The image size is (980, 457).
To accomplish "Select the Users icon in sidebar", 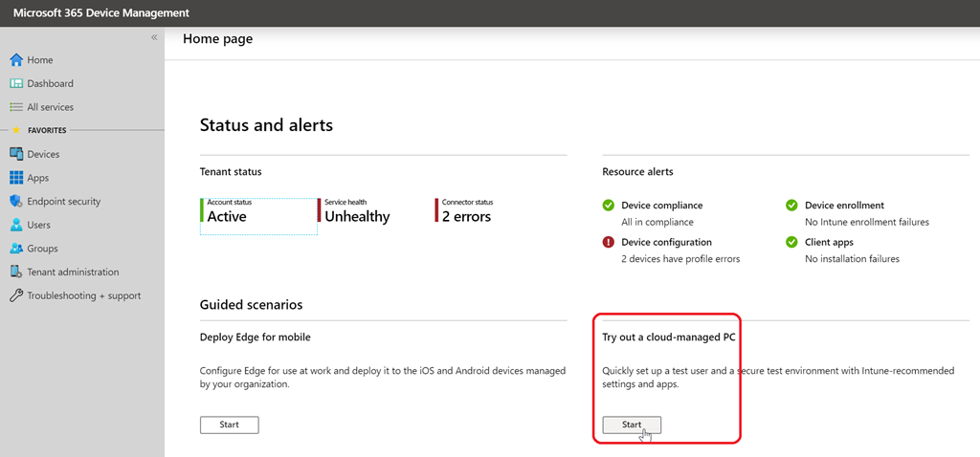I will click(x=16, y=225).
